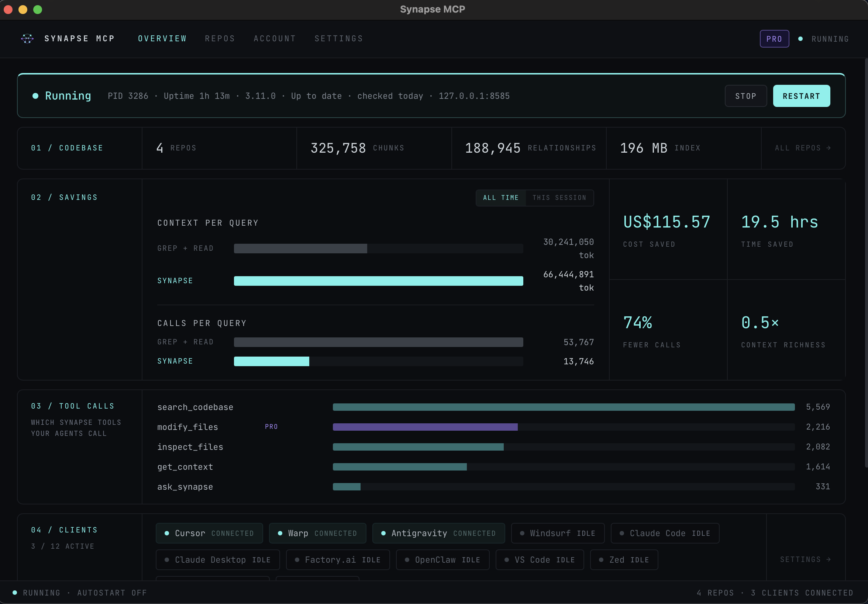Select the Factory.ai IDLE client chip
The height and width of the screenshot is (604, 868).
click(x=338, y=559)
